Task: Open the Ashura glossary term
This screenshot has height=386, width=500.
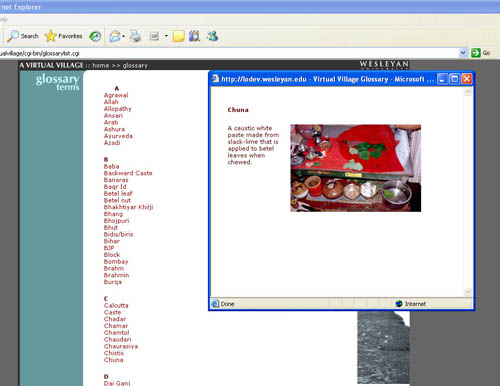Action: pyautogui.click(x=114, y=129)
